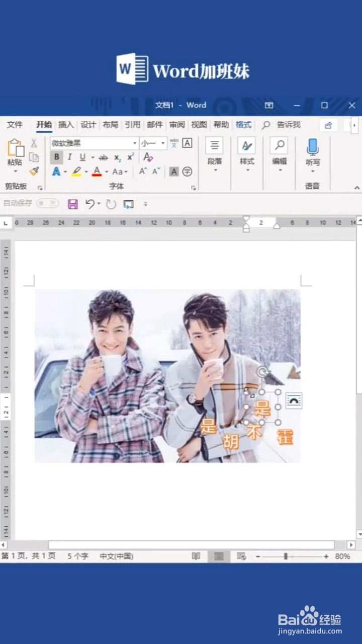The height and width of the screenshot is (644, 362).
Task: Open the Clipboard pane launcher
Action: pos(40,188)
